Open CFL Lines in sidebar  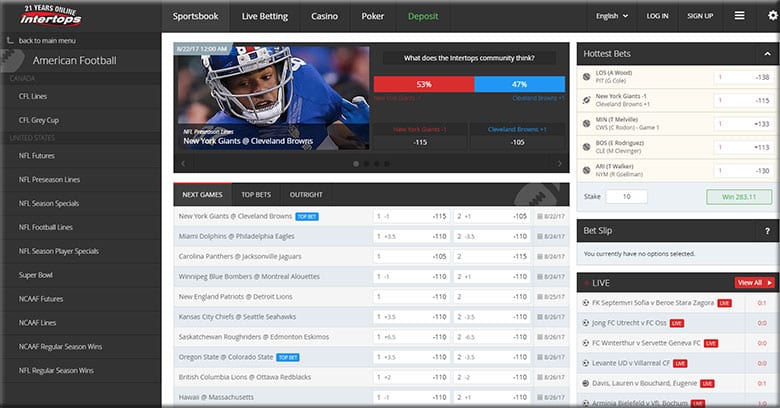point(82,96)
